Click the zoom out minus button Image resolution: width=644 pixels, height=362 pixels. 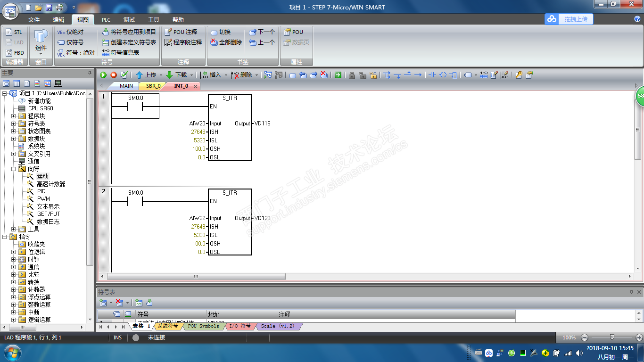(x=585, y=337)
